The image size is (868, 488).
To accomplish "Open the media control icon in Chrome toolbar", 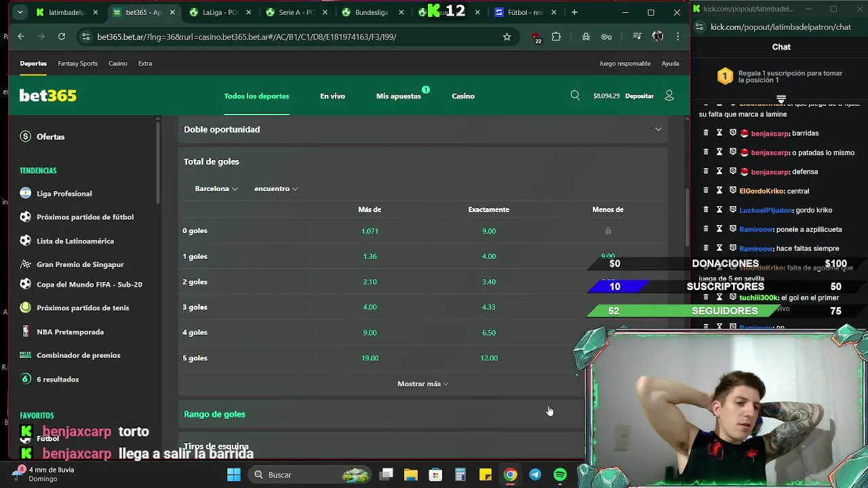I will (637, 37).
